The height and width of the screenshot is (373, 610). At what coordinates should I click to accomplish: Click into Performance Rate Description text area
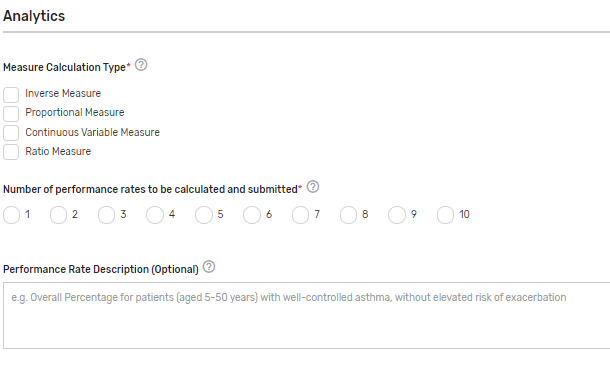pos(307,315)
